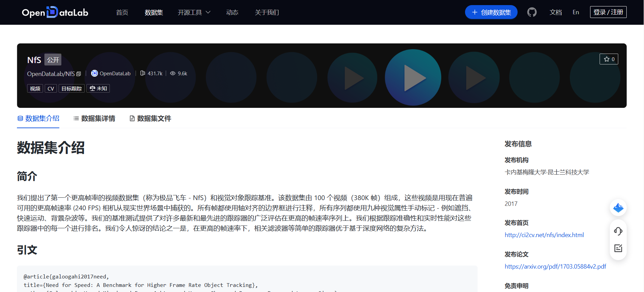Click the large blue play circle graphic
Screen dimensions: 644x292
[413, 78]
